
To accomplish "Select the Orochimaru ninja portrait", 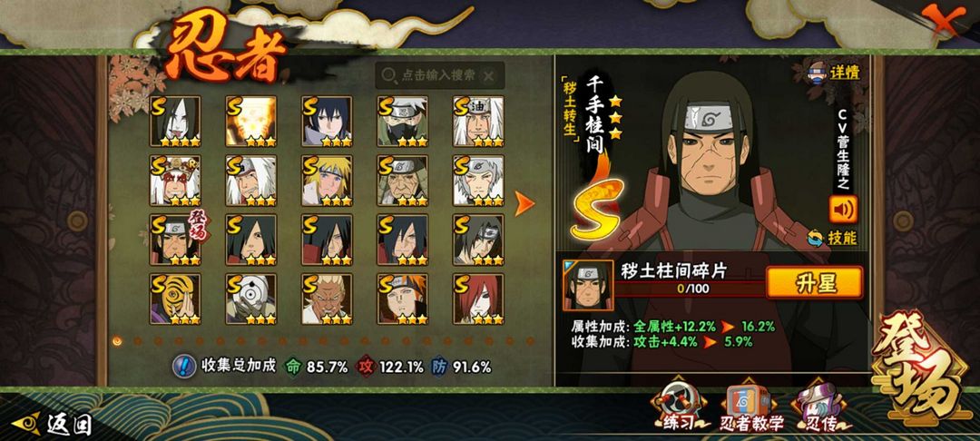I will click(175, 122).
